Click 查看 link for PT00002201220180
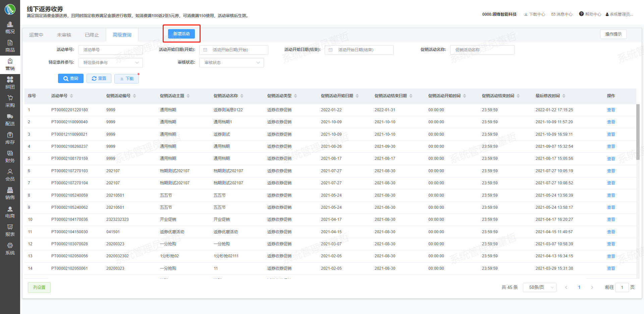Viewport: 644px width, 314px height. coord(611,110)
